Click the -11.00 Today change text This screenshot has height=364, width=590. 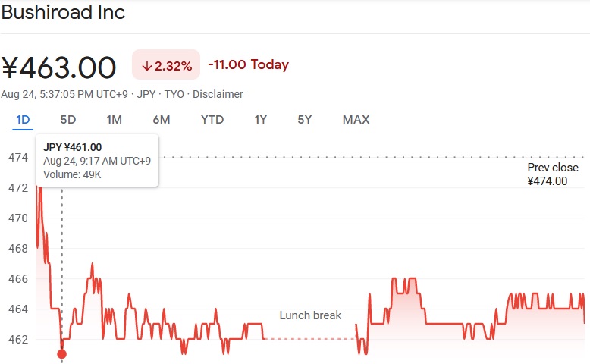click(x=248, y=64)
